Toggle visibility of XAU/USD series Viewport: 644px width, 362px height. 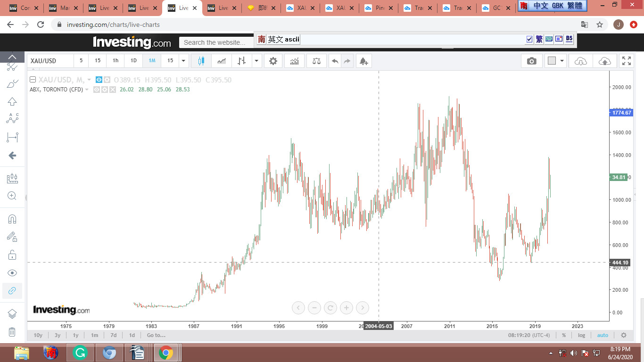(99, 80)
